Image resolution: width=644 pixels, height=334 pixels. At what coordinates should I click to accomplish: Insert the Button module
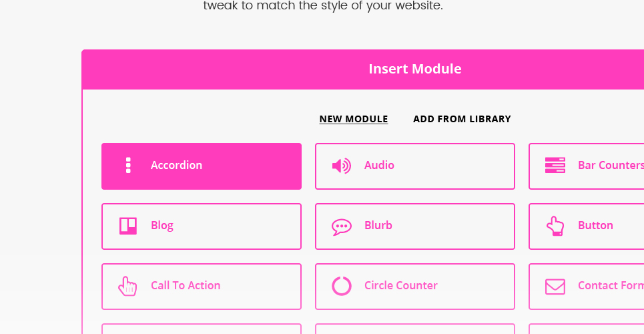coord(586,226)
